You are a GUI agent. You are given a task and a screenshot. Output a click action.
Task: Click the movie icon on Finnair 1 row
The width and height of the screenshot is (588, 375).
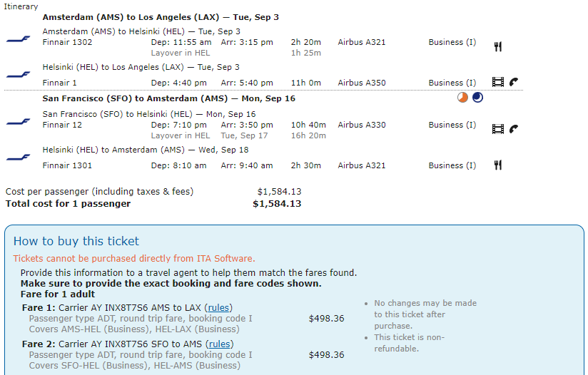(497, 82)
